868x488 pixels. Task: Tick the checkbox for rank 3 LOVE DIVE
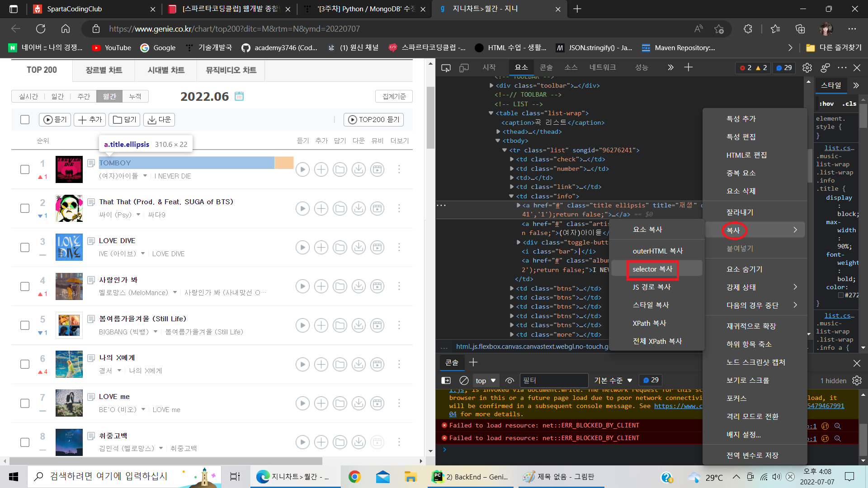(25, 247)
